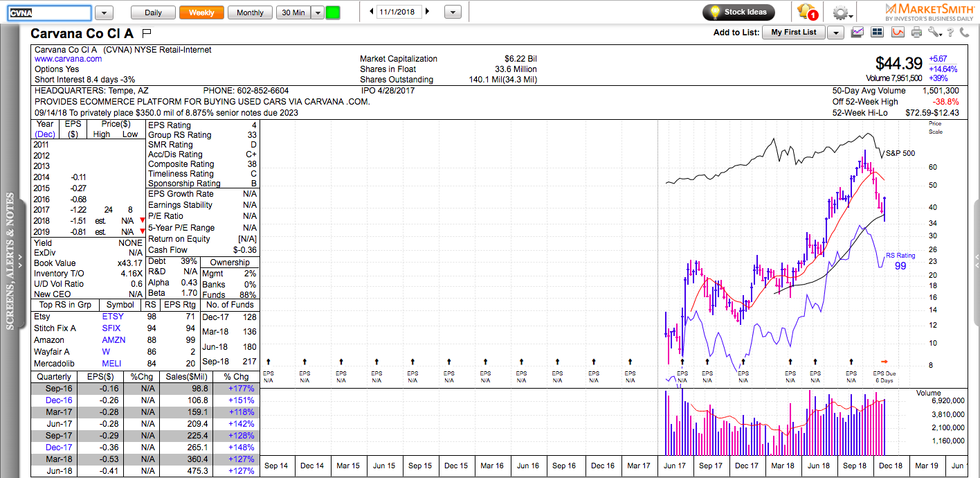This screenshot has width=980, height=478.
Task: Click the 52-Week Hi-Lo value
Action: pos(932,113)
